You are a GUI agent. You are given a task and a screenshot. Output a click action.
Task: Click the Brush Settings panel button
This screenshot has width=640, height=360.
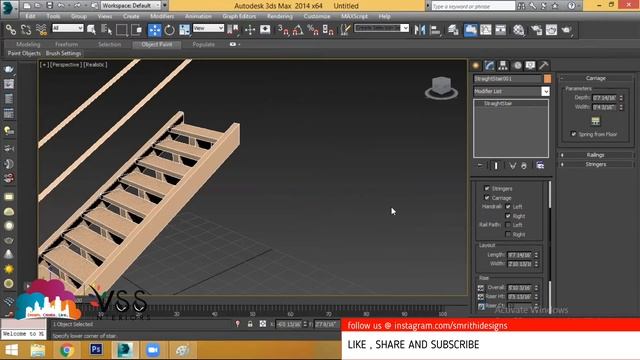point(63,53)
